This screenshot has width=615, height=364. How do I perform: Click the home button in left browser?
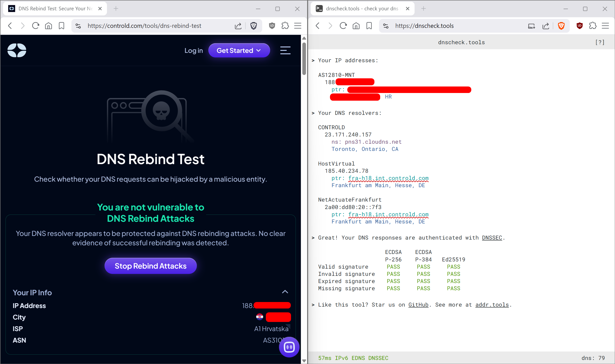(x=49, y=26)
